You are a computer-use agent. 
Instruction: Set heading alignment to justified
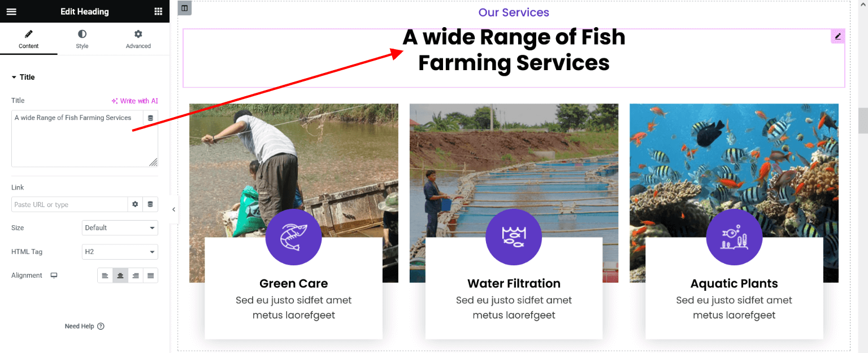point(150,275)
